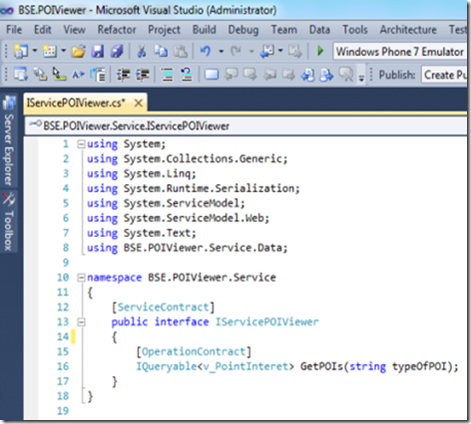Image resolution: width=471 pixels, height=424 pixels.
Task: Start debugging with green play icon
Action: click(320, 51)
